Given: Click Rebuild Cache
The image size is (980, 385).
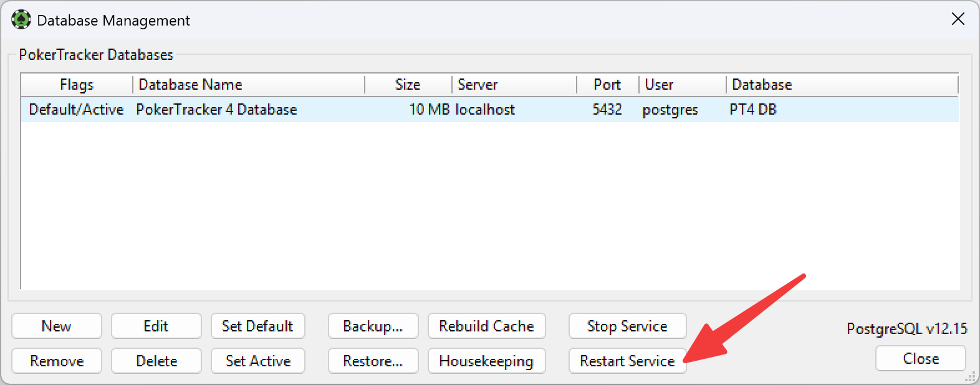Looking at the screenshot, I should coord(487,326).
